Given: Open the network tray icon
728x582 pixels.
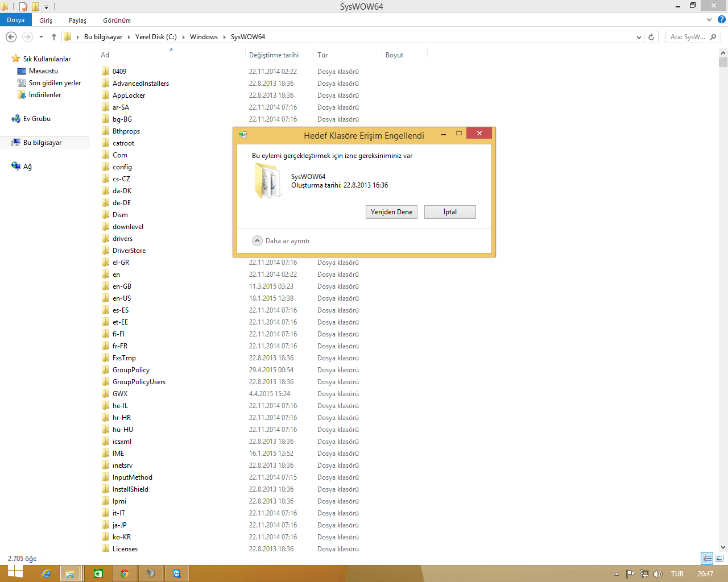Looking at the screenshot, I should coord(644,574).
